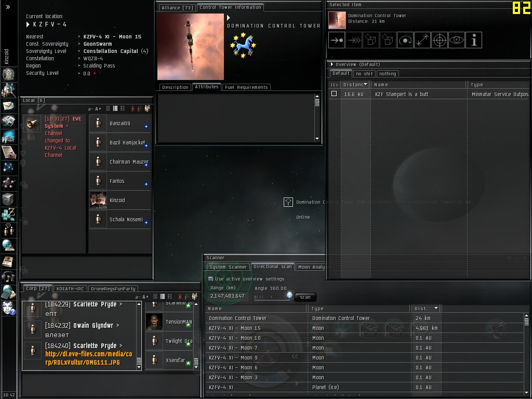Click the blue plus next to Banzai09

point(146,127)
